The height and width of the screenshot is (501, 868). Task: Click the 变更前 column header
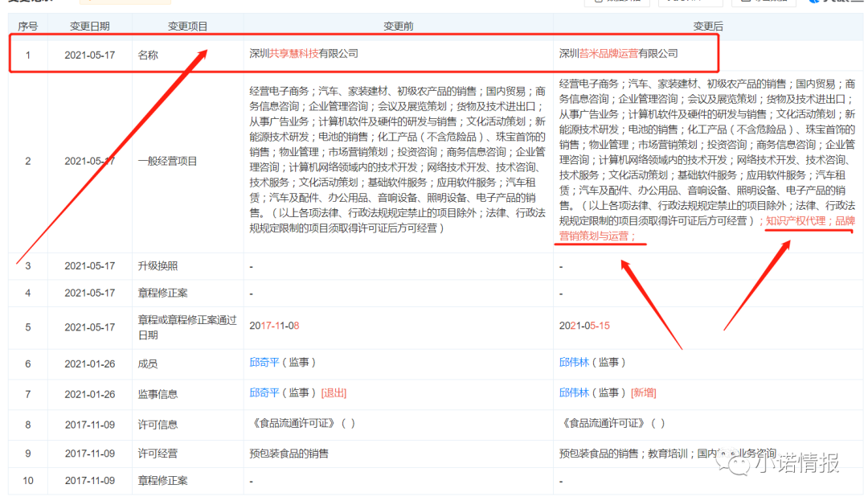coord(399,26)
